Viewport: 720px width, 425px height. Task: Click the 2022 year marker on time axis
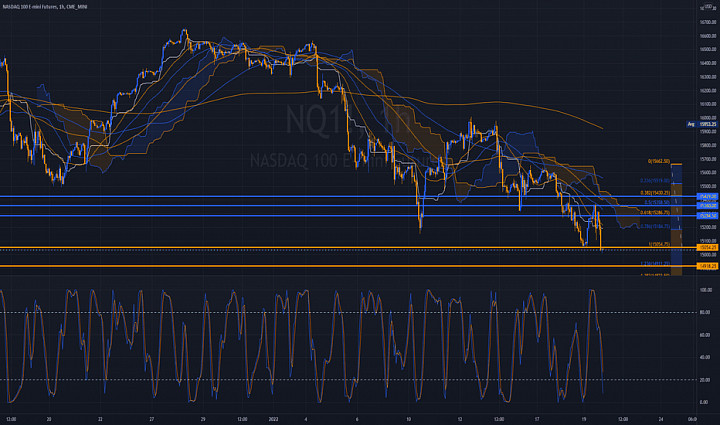click(x=273, y=419)
